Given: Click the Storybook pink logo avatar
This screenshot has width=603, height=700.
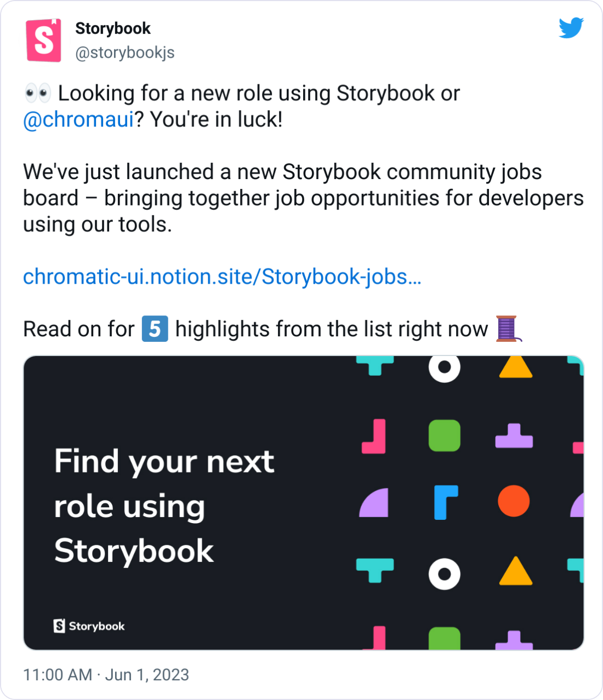Looking at the screenshot, I should (43, 41).
